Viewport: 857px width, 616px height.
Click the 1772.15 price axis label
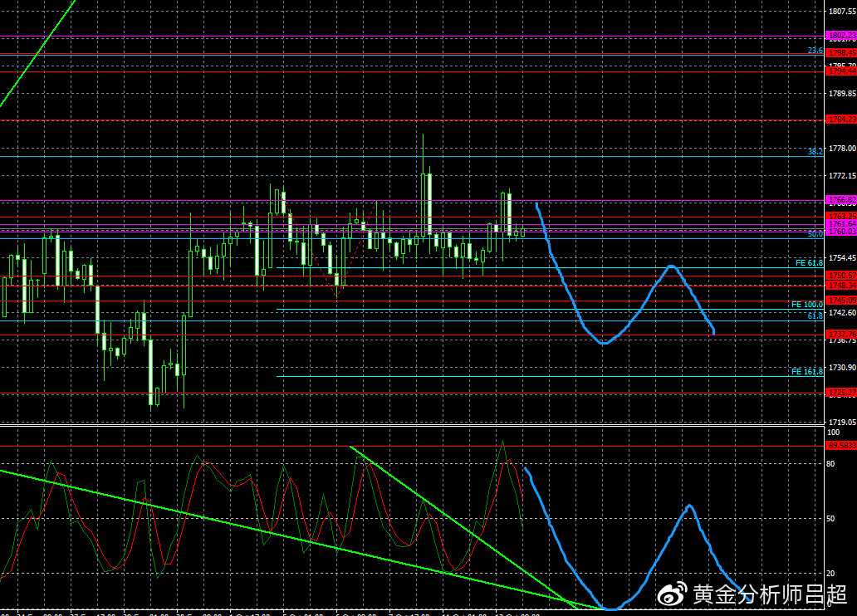[842, 175]
